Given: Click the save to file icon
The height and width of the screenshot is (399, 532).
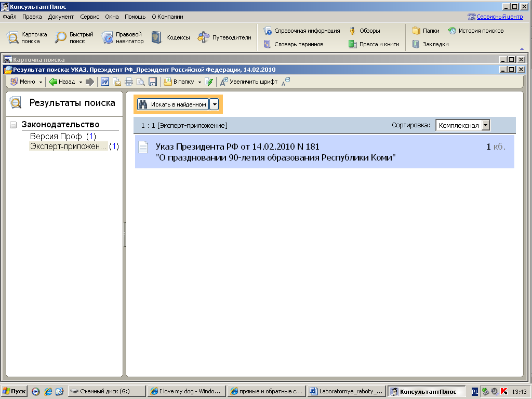Looking at the screenshot, I should pyautogui.click(x=153, y=82).
